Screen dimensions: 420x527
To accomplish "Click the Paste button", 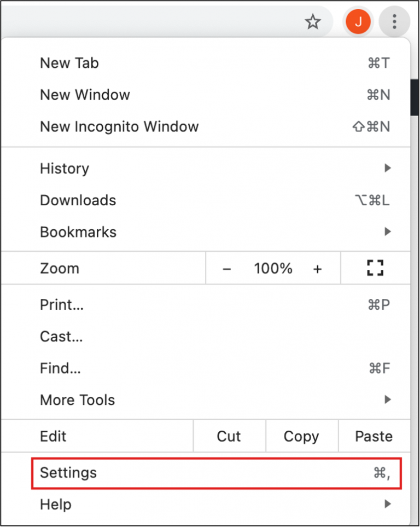I will [374, 436].
